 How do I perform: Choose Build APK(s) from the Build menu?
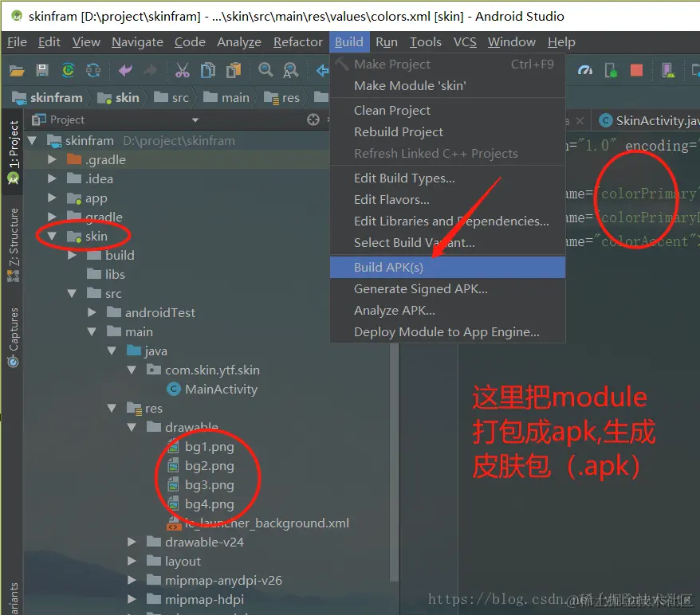coord(388,267)
